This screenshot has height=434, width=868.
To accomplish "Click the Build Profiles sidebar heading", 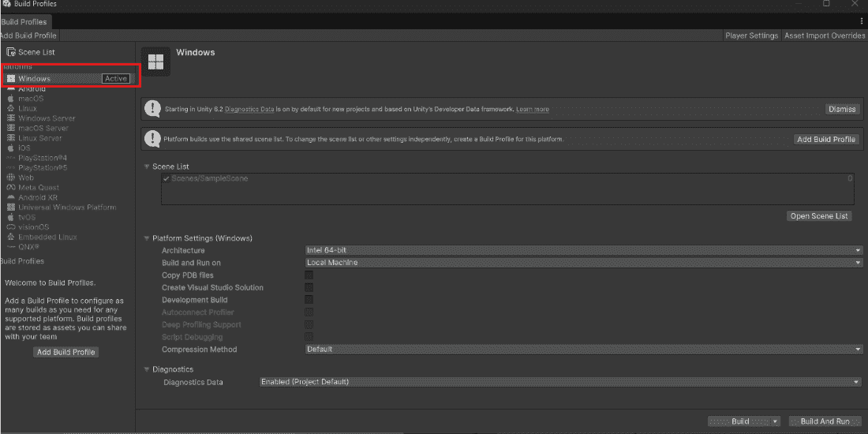I will (x=22, y=261).
